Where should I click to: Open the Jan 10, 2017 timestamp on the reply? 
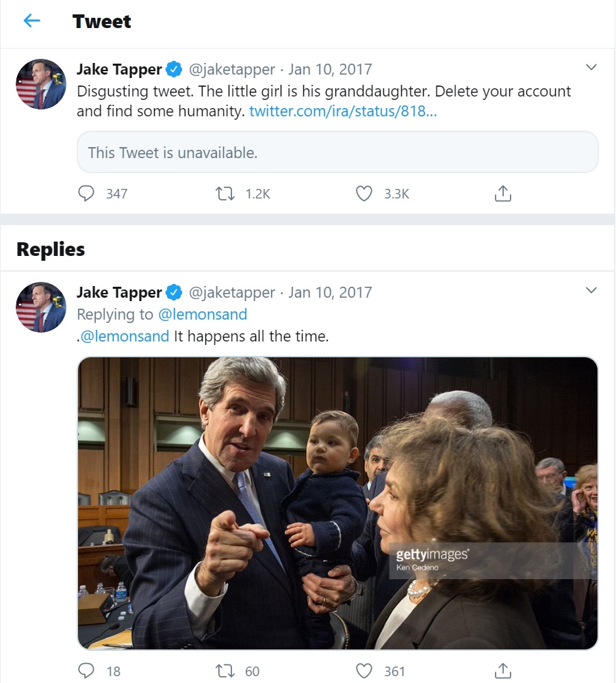point(330,292)
